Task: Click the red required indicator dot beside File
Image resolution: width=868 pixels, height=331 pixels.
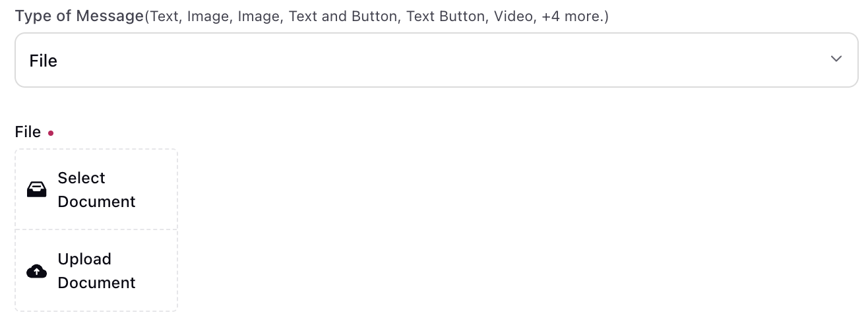Action: point(51,133)
